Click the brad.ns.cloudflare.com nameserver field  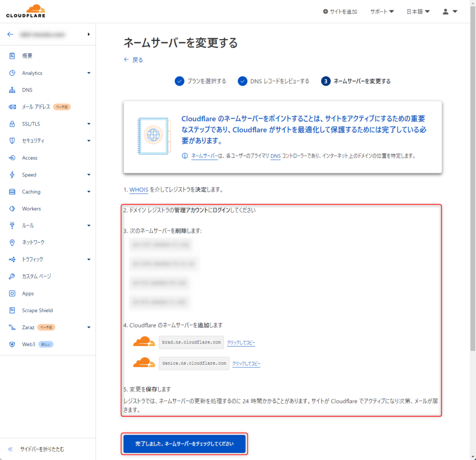pos(191,342)
